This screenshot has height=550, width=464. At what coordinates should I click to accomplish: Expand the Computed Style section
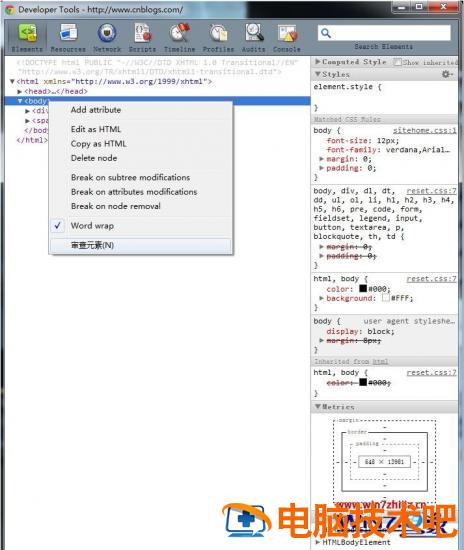(317, 62)
